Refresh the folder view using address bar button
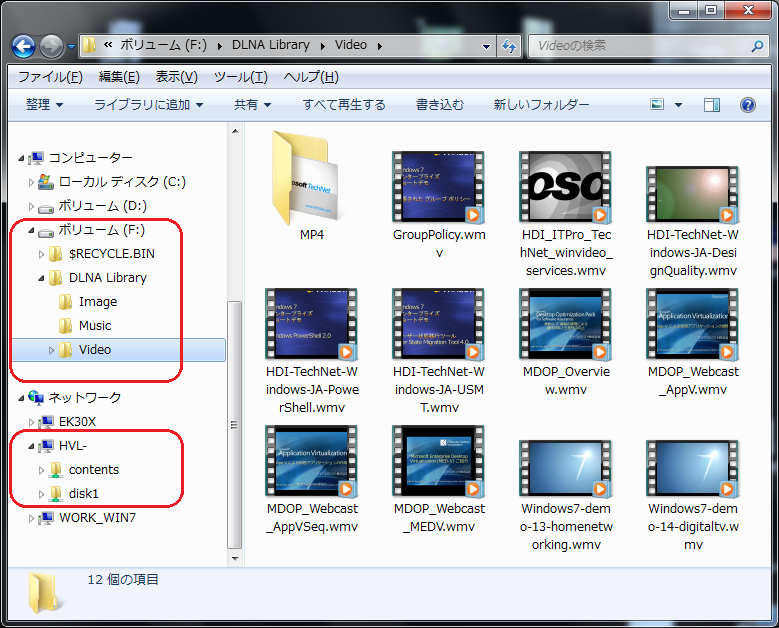The height and width of the screenshot is (628, 779). [509, 46]
